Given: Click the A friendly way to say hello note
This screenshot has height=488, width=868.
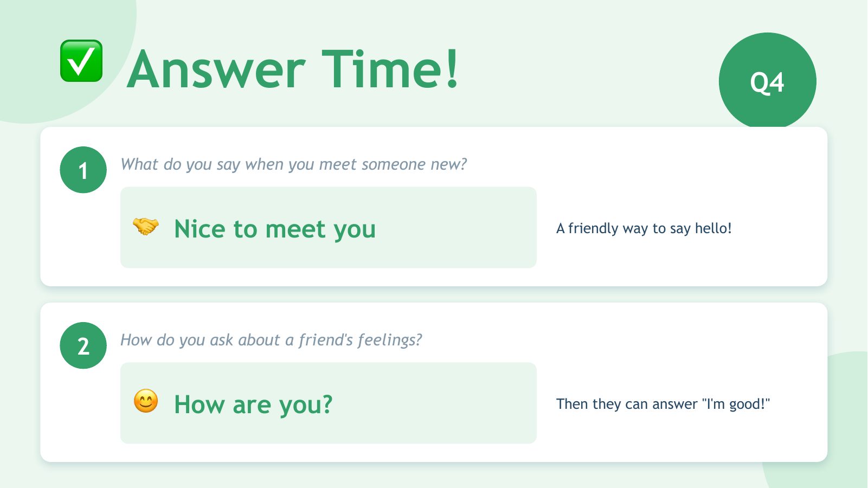Looking at the screenshot, I should coord(644,228).
